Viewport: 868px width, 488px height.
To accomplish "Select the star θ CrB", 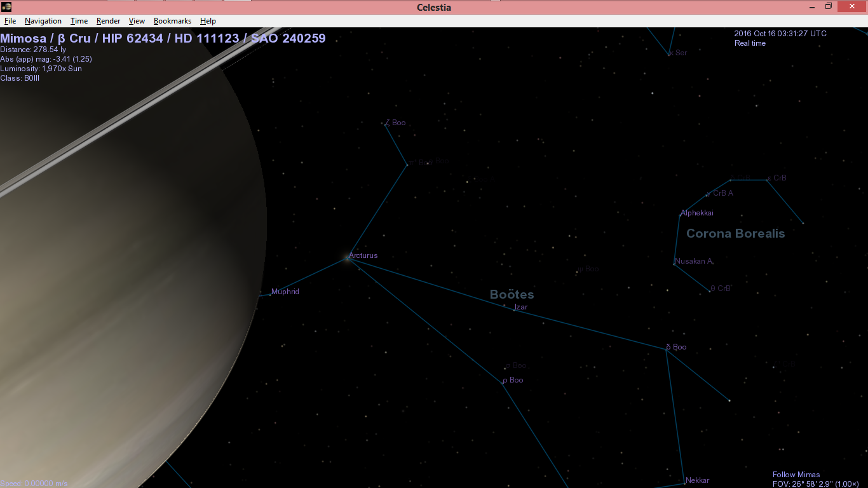I will (x=721, y=288).
